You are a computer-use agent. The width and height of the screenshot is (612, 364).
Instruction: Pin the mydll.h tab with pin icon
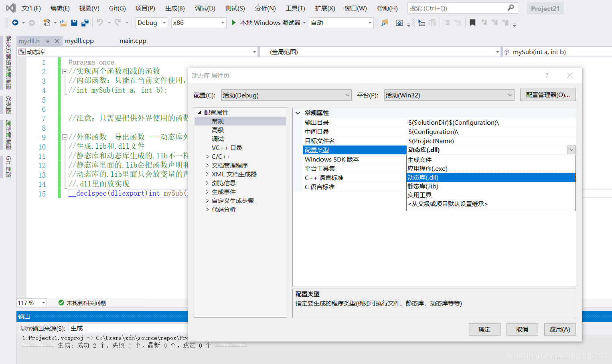point(47,41)
